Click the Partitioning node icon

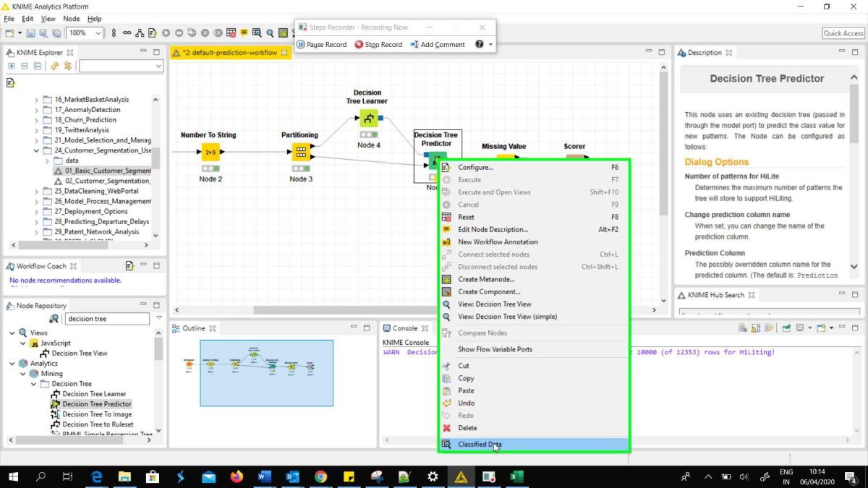(x=301, y=152)
